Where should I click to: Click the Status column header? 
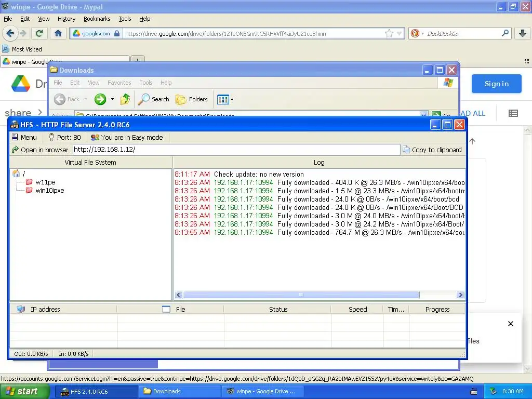coord(278,309)
